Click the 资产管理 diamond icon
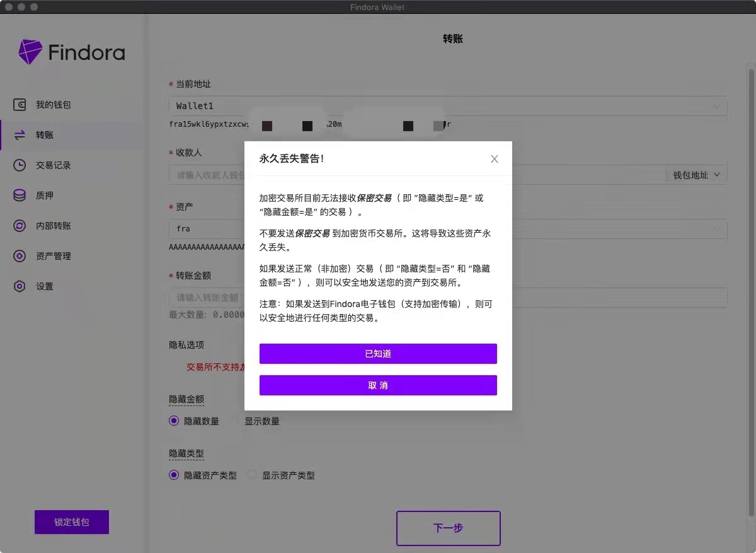This screenshot has width=756, height=553. pos(20,256)
